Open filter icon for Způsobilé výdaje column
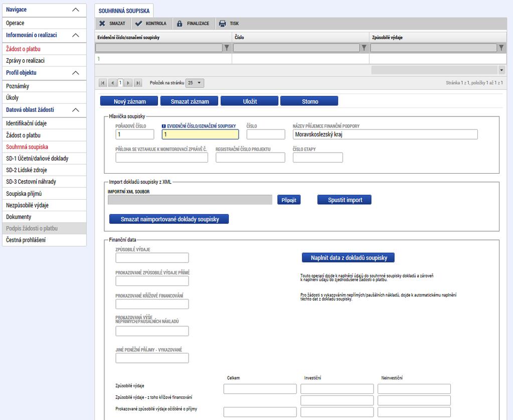Image resolution: width=513 pixels, height=420 pixels. [x=501, y=48]
